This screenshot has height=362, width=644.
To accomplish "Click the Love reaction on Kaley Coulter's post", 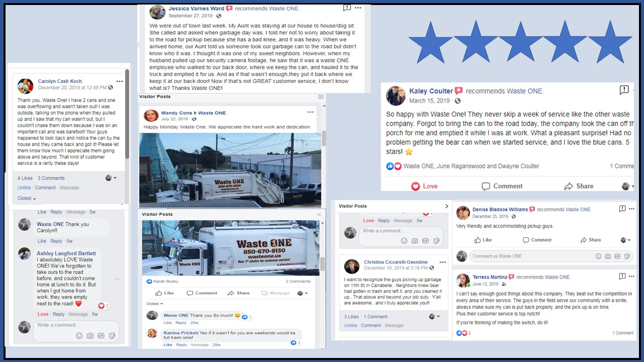I will click(x=424, y=186).
